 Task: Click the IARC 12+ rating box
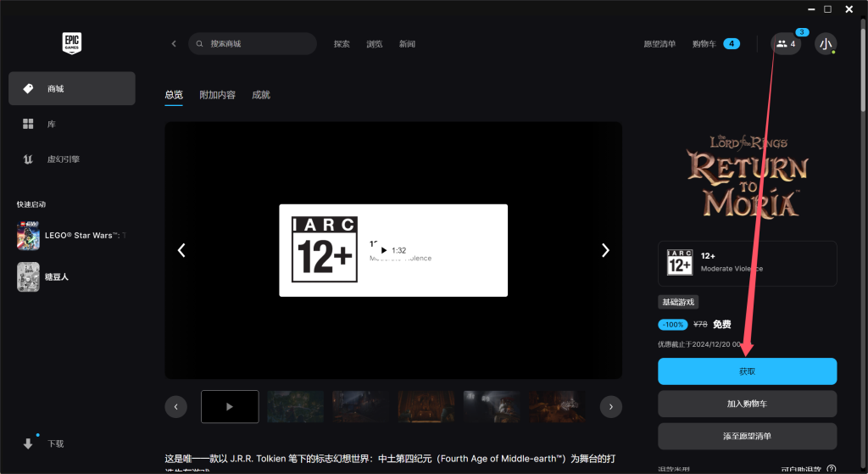tap(748, 264)
